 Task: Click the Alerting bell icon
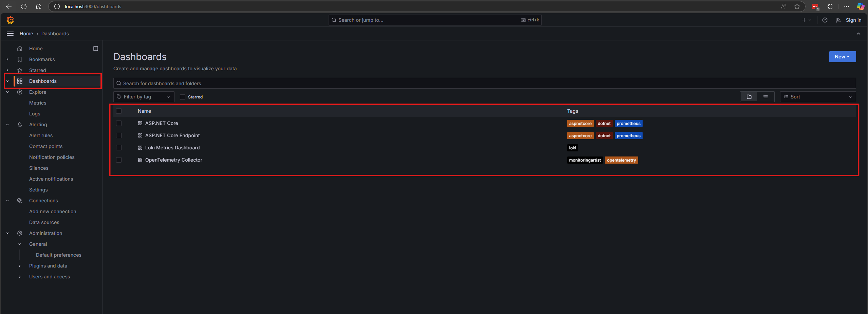(20, 125)
